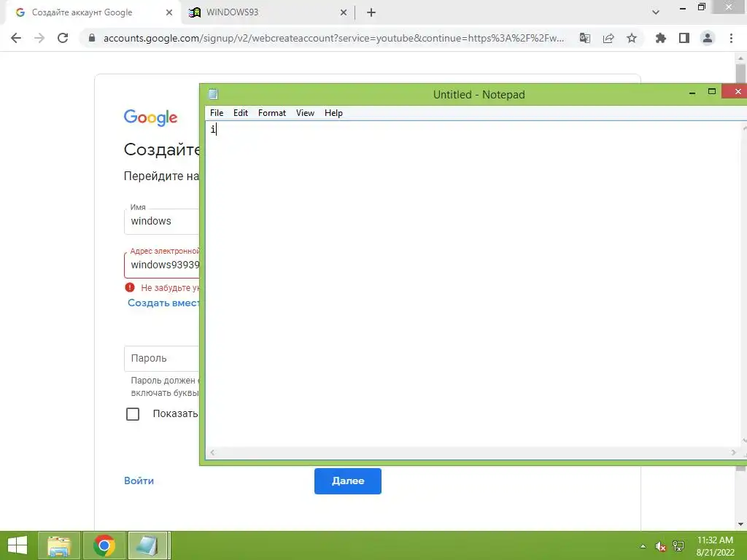Minimize the Chrome window
Screen dimensions: 747x560
point(683,7)
